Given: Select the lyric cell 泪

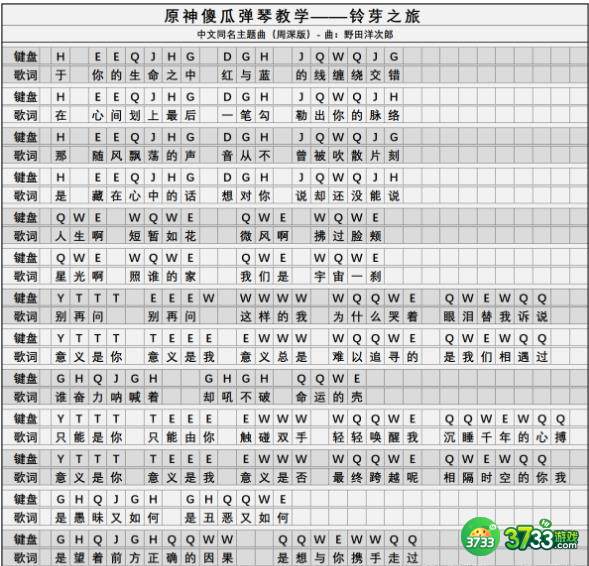Looking at the screenshot, I should 468,317.
